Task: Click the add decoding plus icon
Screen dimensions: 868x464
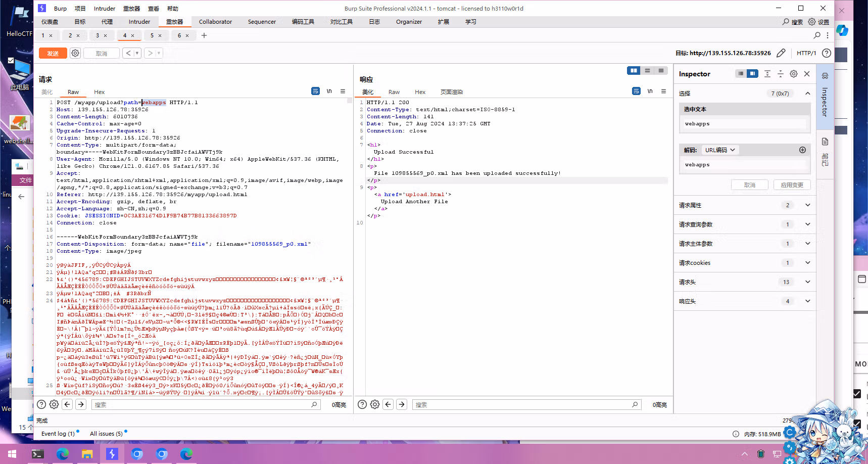Action: click(x=802, y=150)
